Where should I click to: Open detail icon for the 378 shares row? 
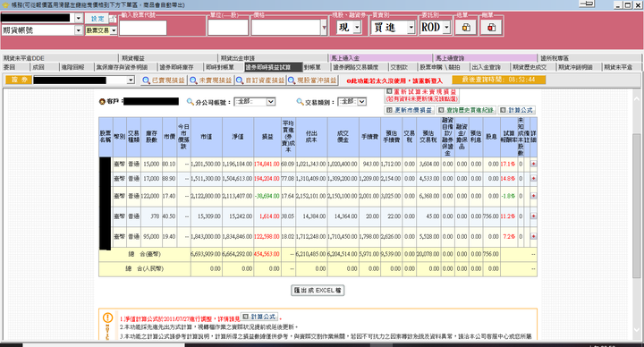tap(533, 216)
